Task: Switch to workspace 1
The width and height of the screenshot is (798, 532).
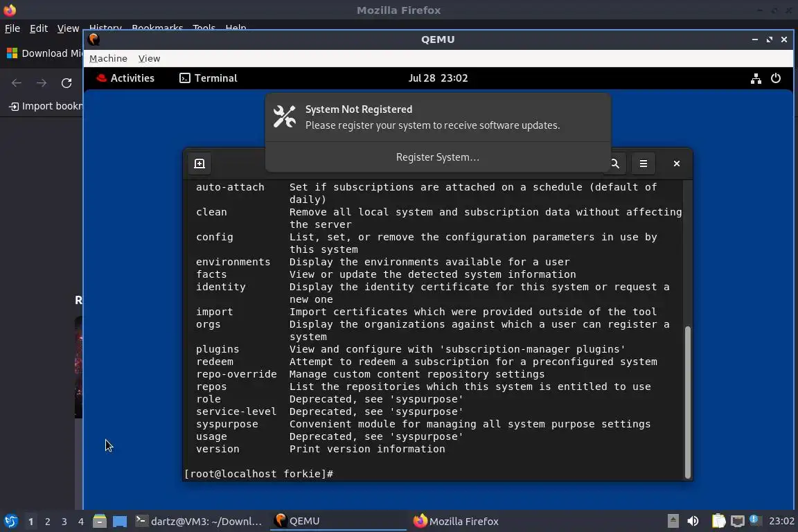Action: pos(30,522)
